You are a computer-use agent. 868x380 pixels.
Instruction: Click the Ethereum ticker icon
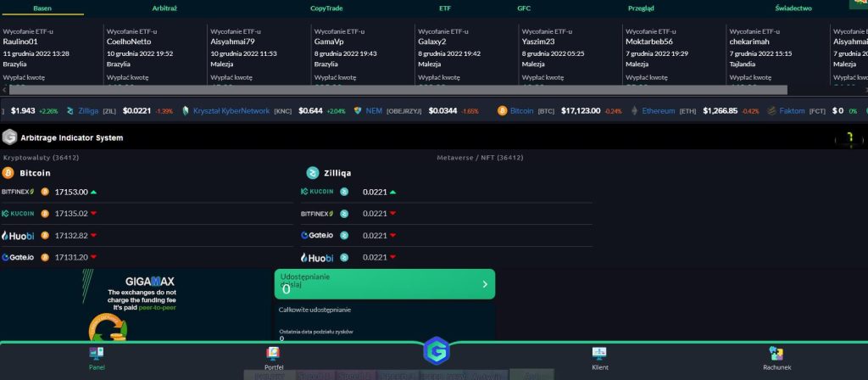tap(634, 111)
